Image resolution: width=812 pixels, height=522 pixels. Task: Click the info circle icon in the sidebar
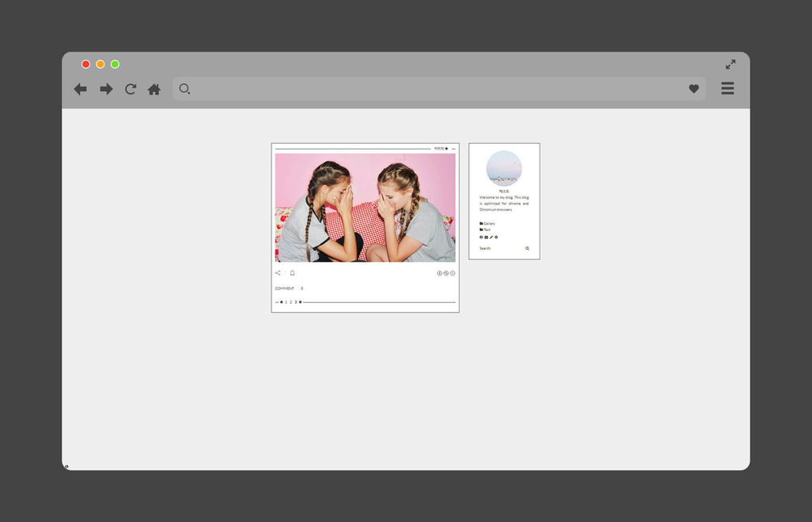coord(481,238)
